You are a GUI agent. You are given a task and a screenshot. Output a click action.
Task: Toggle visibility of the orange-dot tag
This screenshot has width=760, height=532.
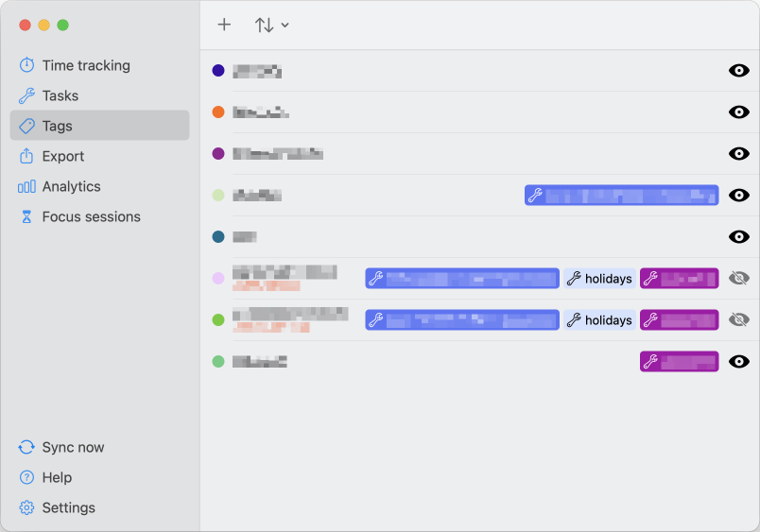(x=739, y=112)
